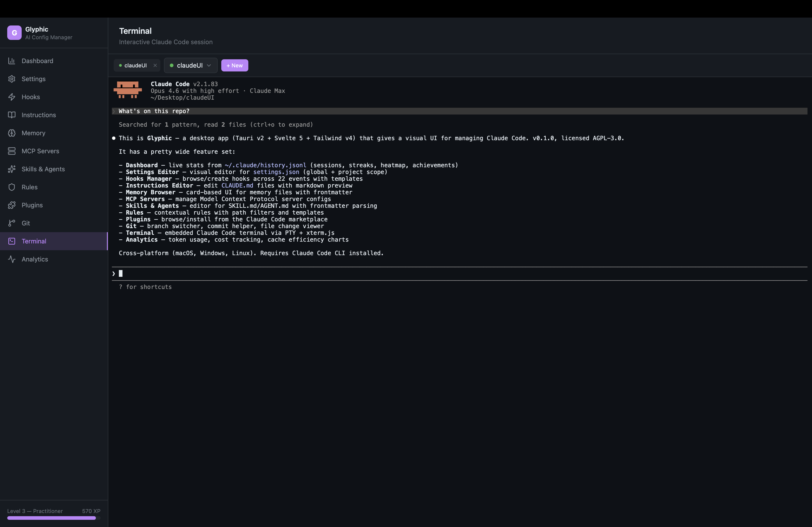Click the Instructions book icon
This screenshot has height=527, width=812.
12,115
